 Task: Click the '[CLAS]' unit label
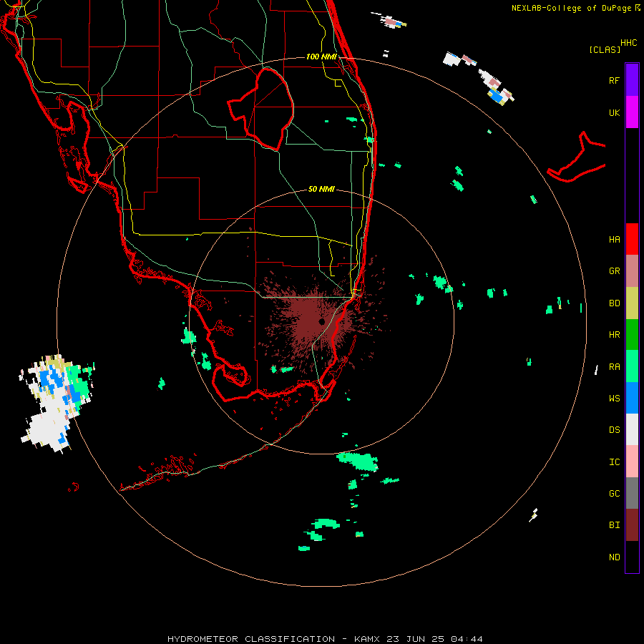click(x=605, y=49)
